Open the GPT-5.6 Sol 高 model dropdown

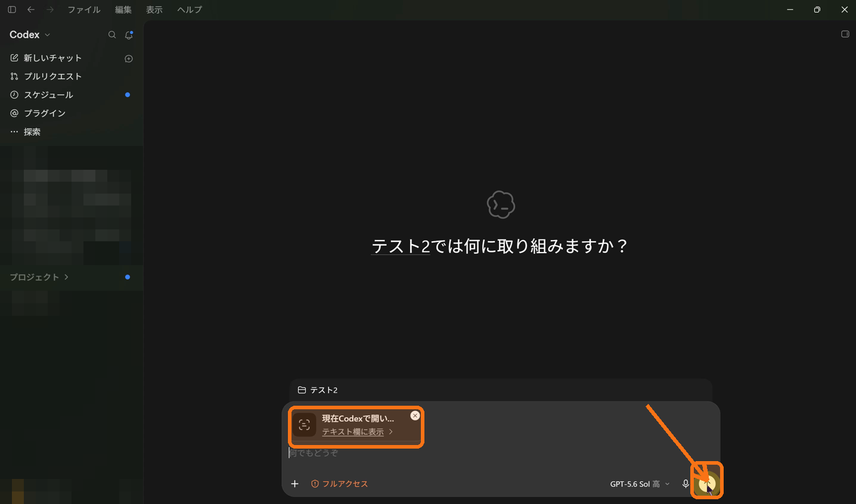[640, 484]
